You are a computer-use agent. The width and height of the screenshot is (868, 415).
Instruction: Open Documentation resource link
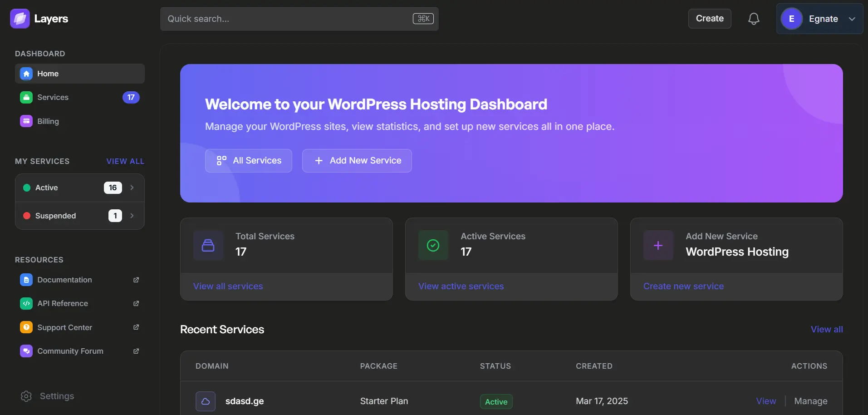(x=80, y=280)
